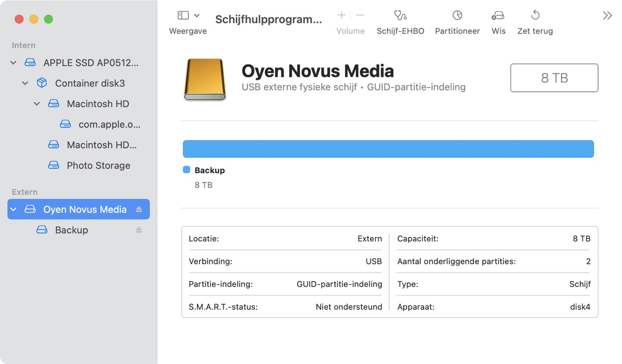Select the Macintosh HD volume with the chevron
Viewport: 622px width, 364px height.
(98, 104)
